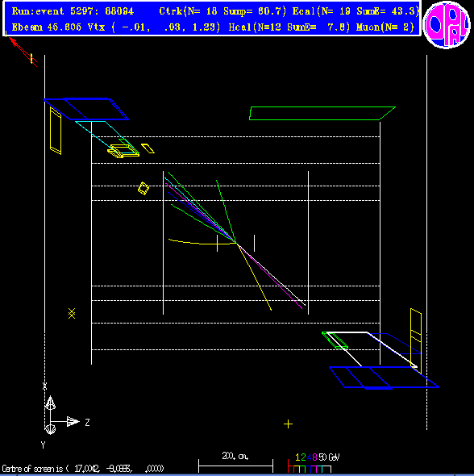Image resolution: width=474 pixels, height=476 pixels.
Task: Select the blue Hcal block at upper left
Action: click(x=86, y=109)
